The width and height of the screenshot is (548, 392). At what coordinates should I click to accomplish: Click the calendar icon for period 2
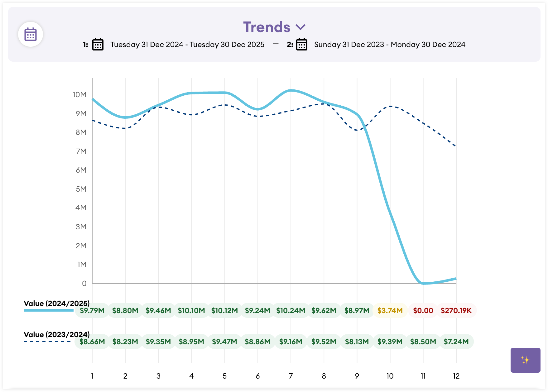[301, 45]
